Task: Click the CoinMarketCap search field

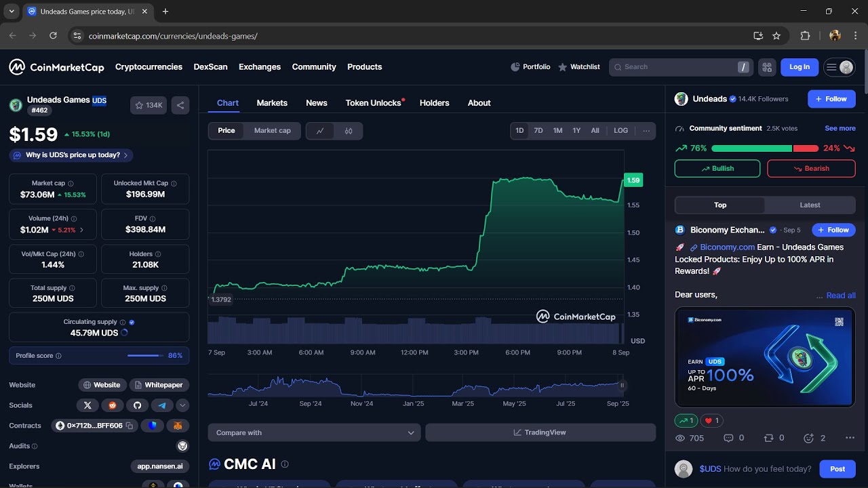Action: tap(681, 67)
